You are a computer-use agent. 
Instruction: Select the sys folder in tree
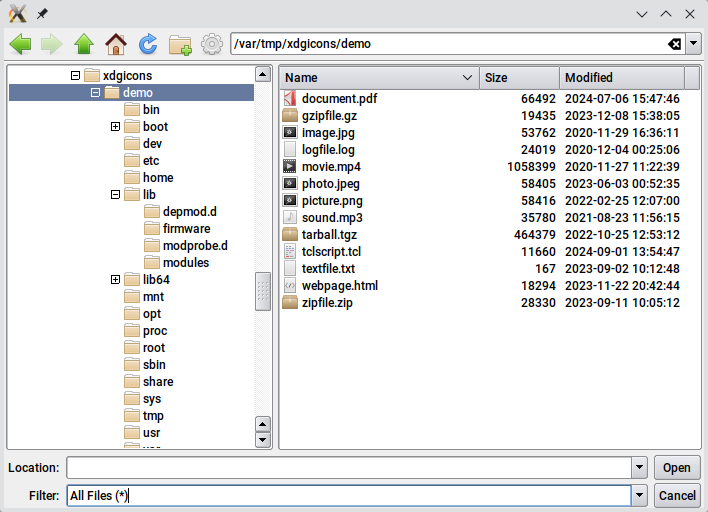(x=143, y=399)
